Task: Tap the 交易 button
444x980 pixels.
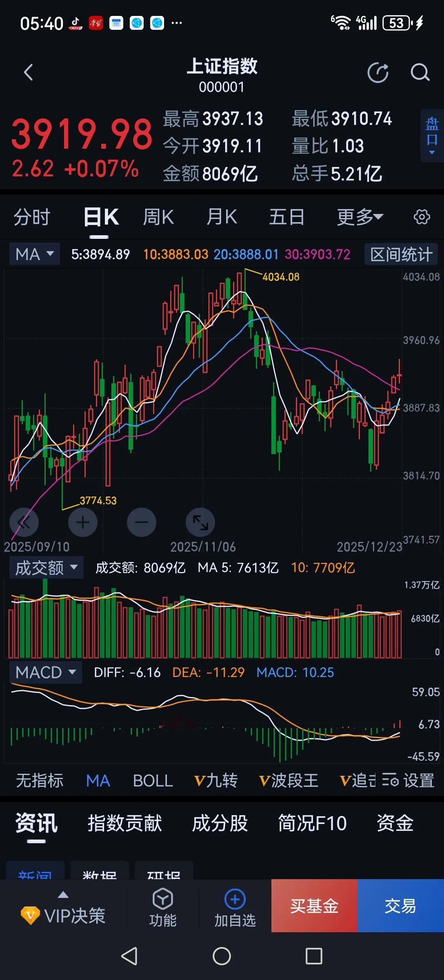Action: [400, 906]
